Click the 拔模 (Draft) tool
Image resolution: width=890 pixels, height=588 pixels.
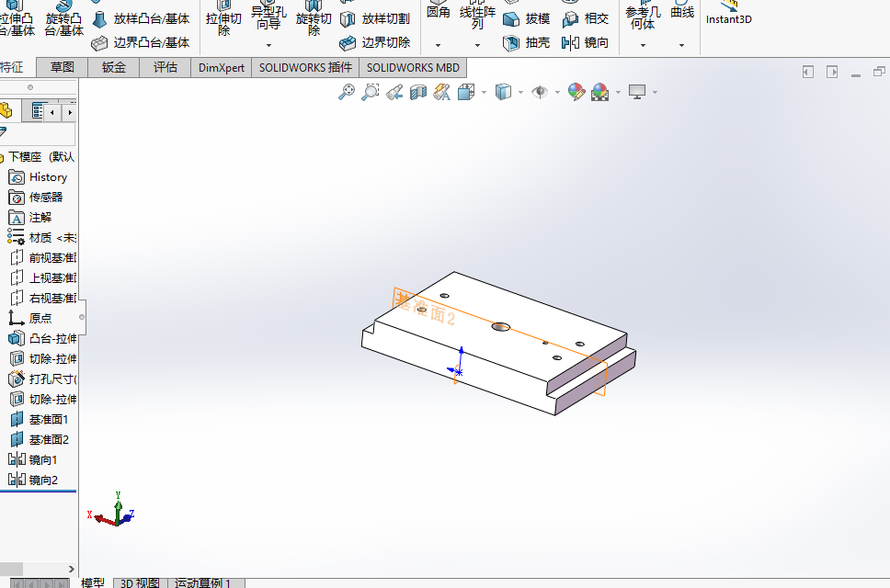[527, 19]
